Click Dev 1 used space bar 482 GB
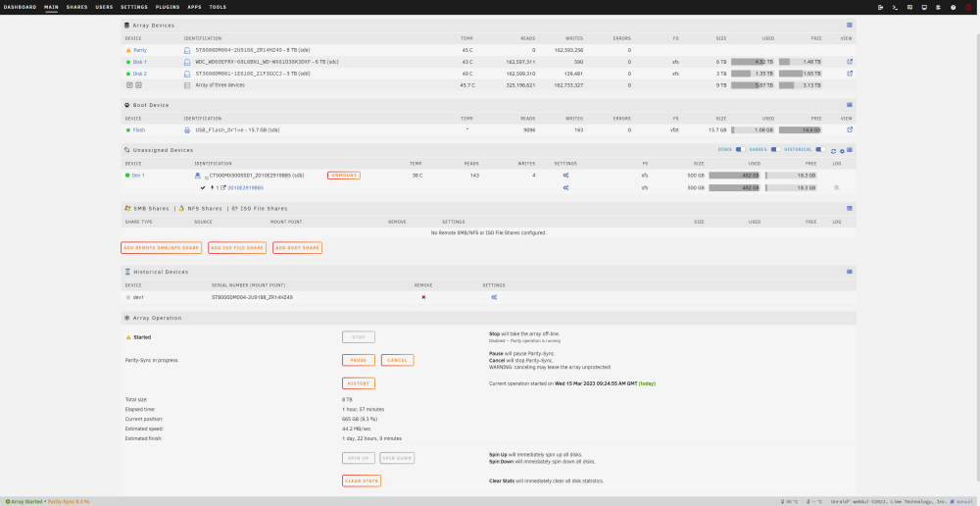Viewport: 980px width, 506px height. [x=734, y=176]
